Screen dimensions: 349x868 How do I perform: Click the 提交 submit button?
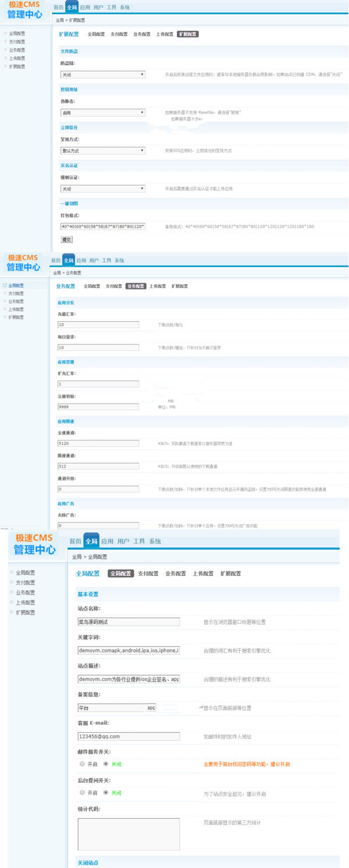point(66,239)
